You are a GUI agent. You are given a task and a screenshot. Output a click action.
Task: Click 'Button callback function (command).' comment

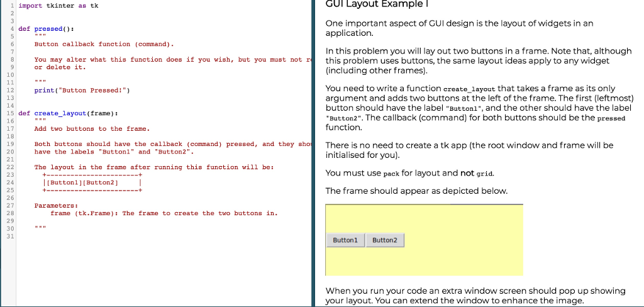tap(104, 44)
